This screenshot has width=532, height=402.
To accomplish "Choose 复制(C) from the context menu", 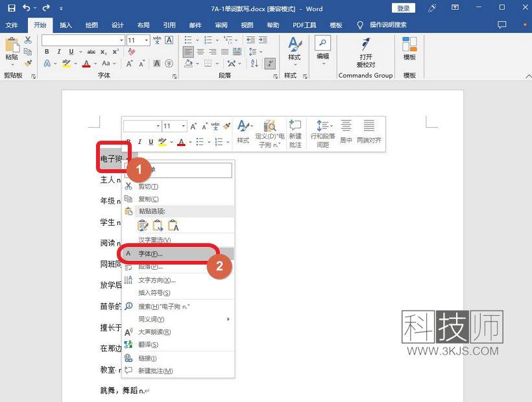I will pyautogui.click(x=178, y=199).
